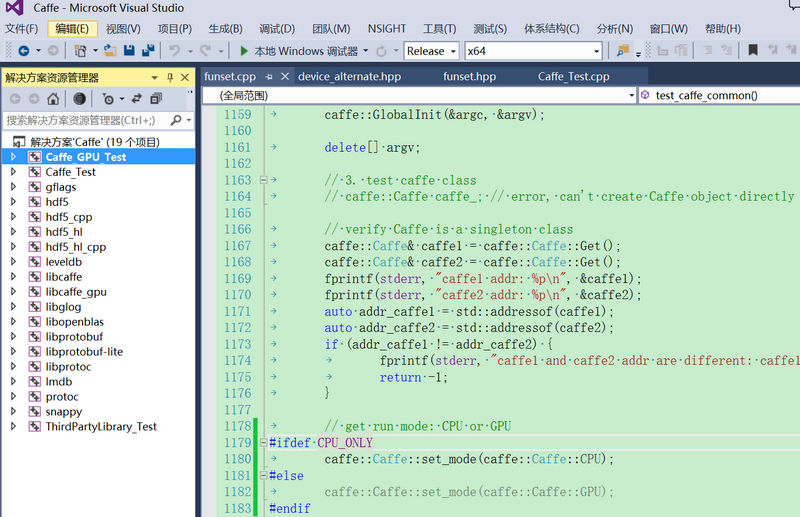This screenshot has height=517, width=800.
Task: Click the Collapse All icon in Solution Explorer
Action: 156,99
